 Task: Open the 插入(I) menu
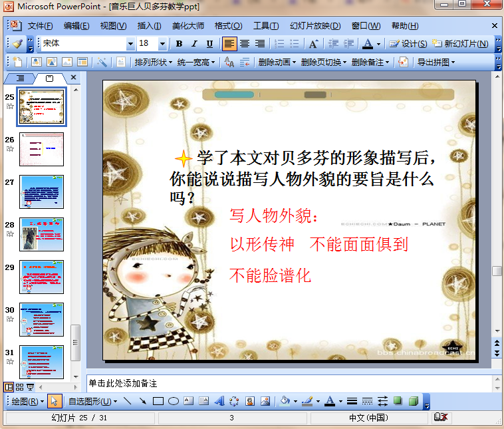(x=149, y=26)
